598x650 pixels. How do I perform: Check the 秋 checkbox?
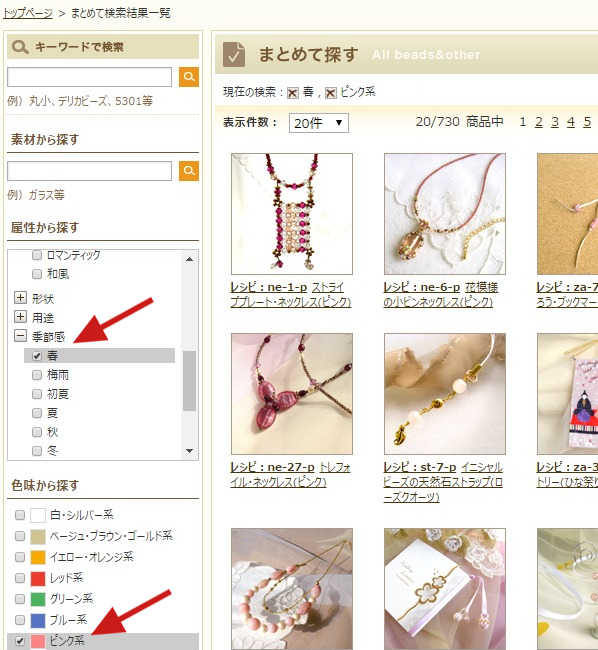pos(37,432)
